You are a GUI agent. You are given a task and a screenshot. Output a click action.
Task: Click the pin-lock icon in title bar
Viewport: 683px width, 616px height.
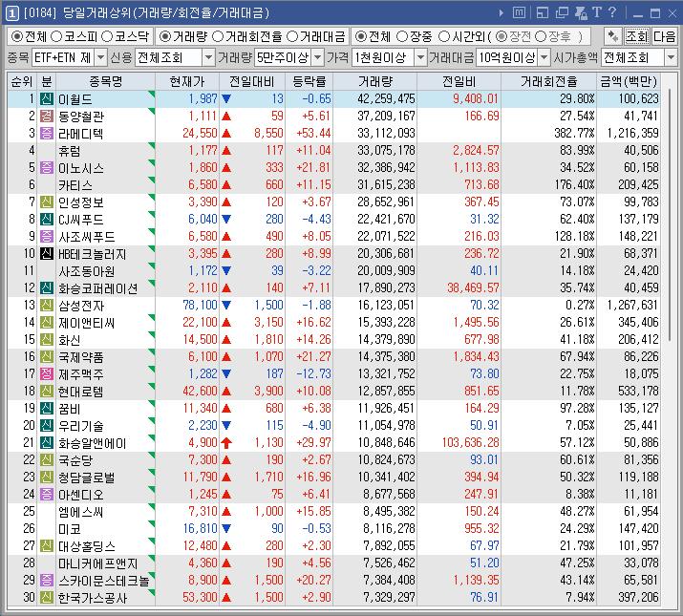coord(581,13)
